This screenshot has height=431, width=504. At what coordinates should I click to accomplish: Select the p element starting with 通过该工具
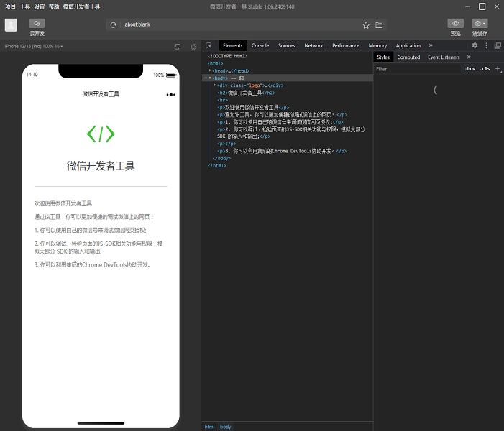point(282,115)
